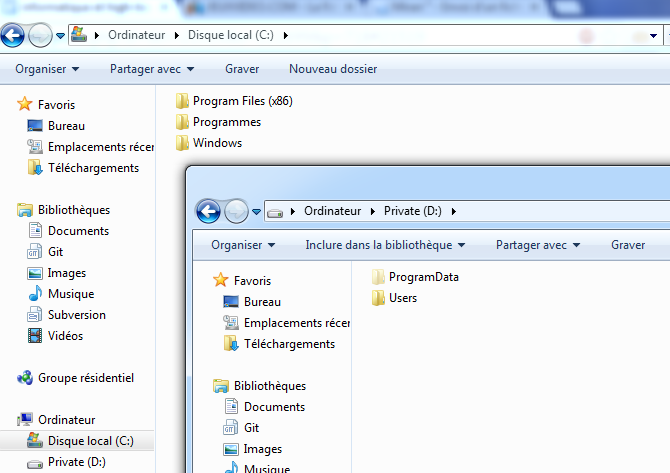Viewport: 670px width, 473px height.
Task: Select the ProgramData folder
Action: (x=423, y=277)
